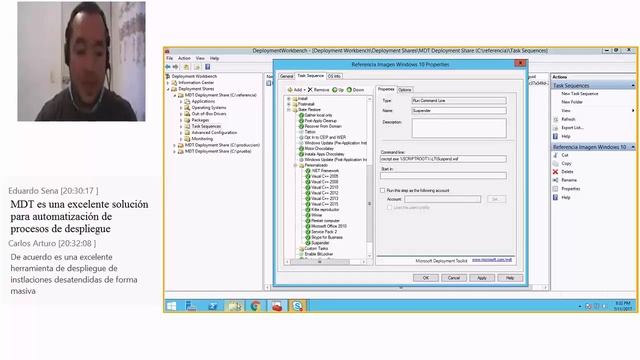This screenshot has width=640, height=360.
Task: Enable Run this step as the following account
Action: tap(382, 191)
